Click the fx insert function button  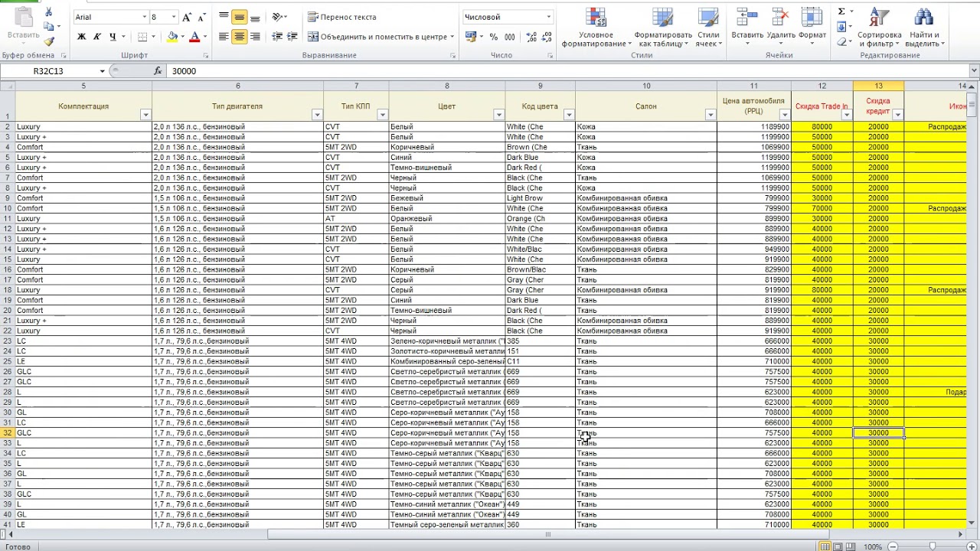(158, 70)
